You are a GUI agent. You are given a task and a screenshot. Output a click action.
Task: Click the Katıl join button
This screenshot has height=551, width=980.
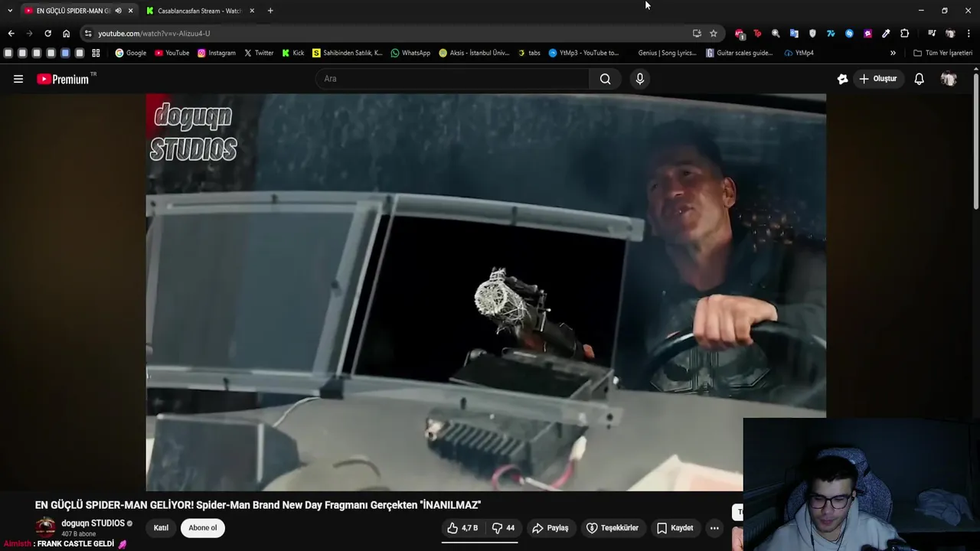pyautogui.click(x=161, y=528)
